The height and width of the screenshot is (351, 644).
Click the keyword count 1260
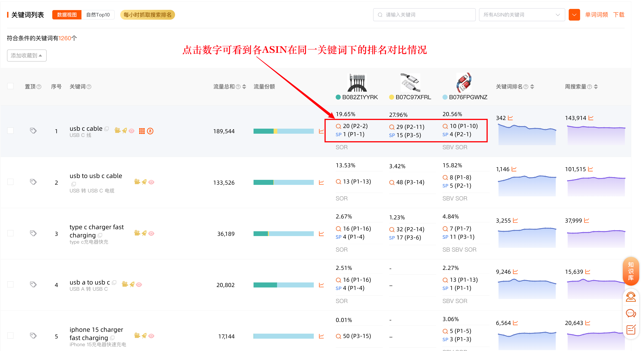point(65,38)
